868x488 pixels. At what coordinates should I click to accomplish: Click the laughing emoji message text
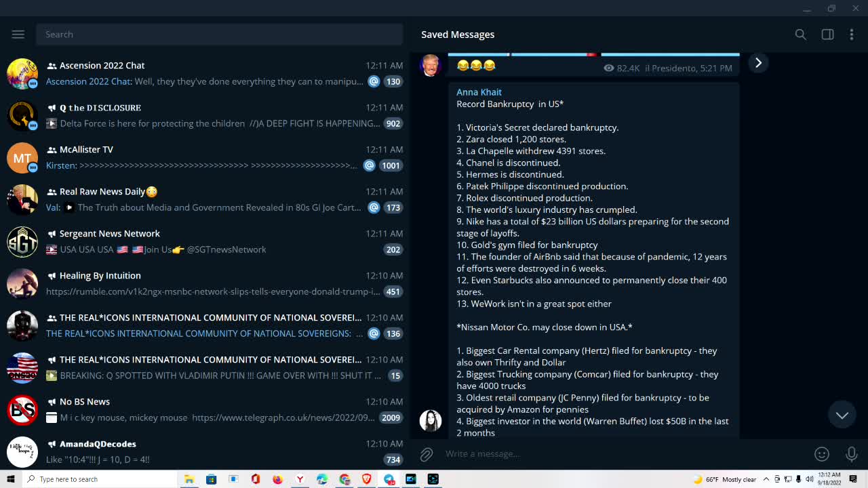coord(476,65)
